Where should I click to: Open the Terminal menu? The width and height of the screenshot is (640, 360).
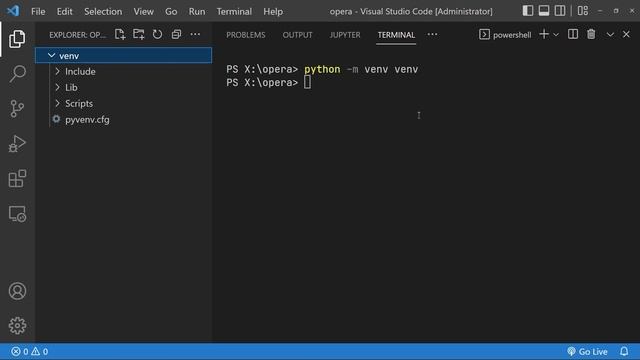coord(234,11)
